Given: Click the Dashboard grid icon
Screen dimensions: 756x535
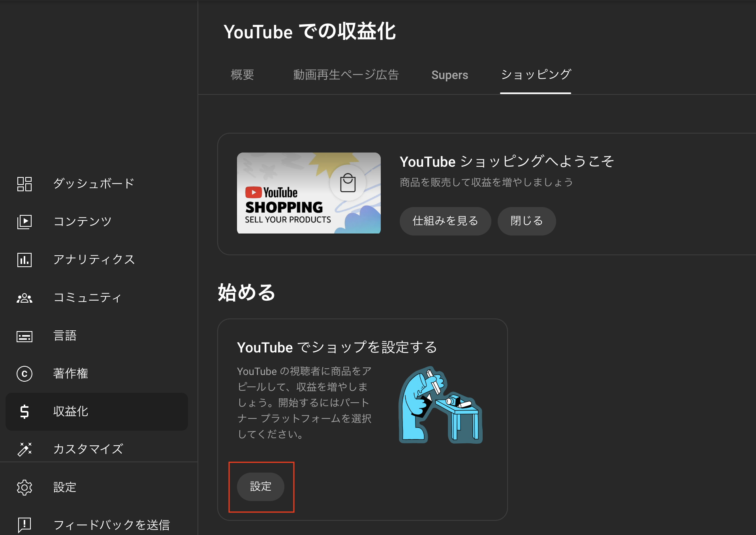Looking at the screenshot, I should pyautogui.click(x=24, y=184).
